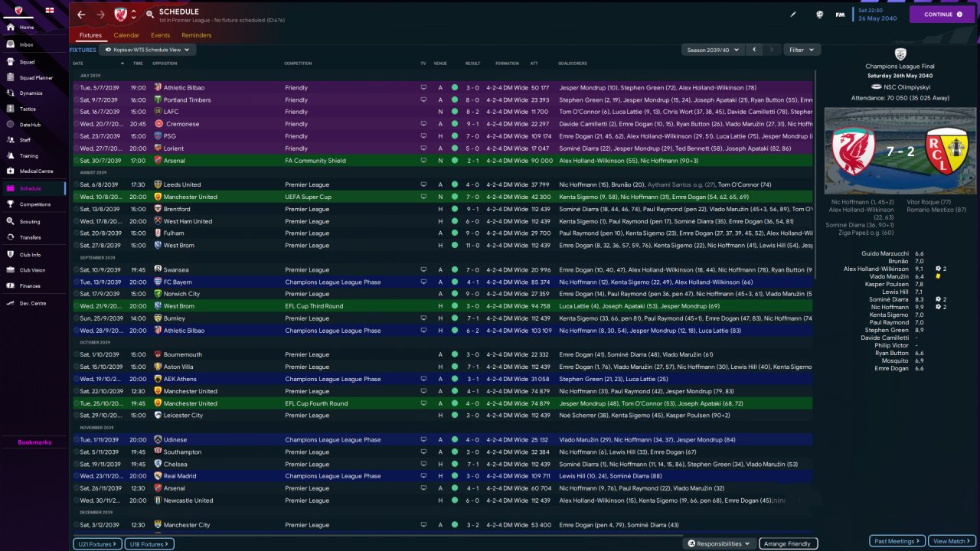The height and width of the screenshot is (551, 980).
Task: Click the club switcher up/down arrows
Action: pos(134,15)
